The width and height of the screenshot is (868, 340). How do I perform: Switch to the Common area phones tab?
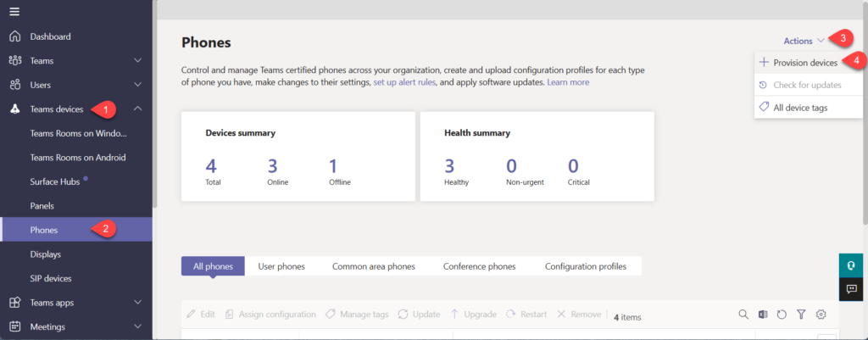click(x=374, y=265)
